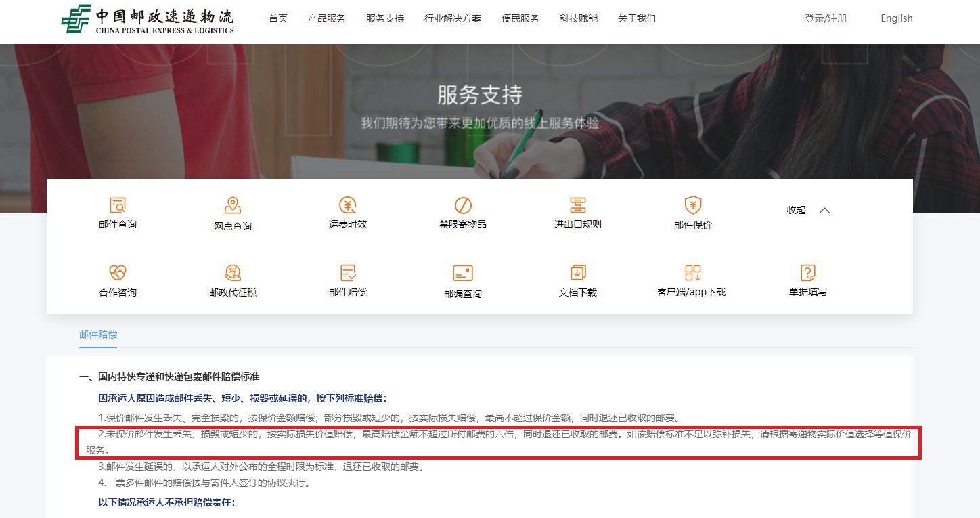
Task: Open the 邮件保价 shield icon
Action: tap(693, 205)
